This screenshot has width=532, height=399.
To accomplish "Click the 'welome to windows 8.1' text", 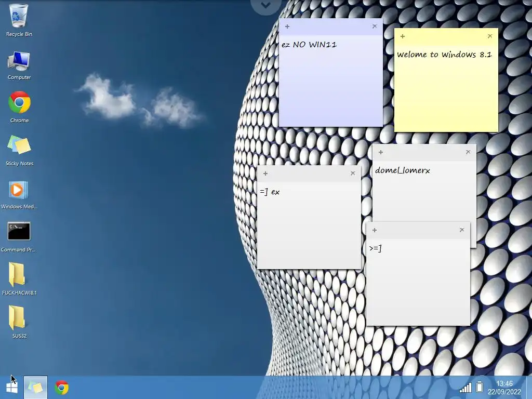I will pos(445,54).
